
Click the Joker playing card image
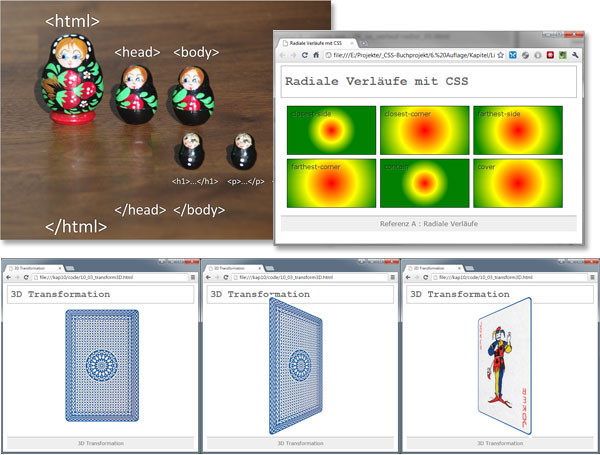click(x=505, y=366)
